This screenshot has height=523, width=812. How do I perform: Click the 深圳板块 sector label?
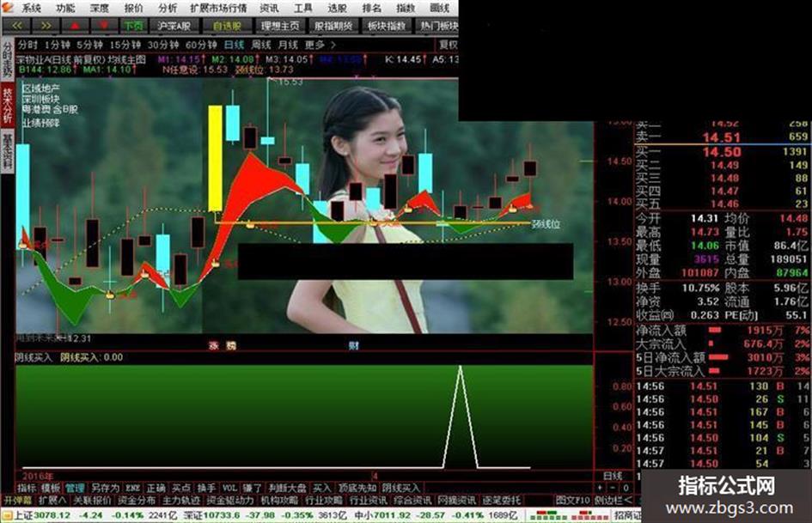41,99
